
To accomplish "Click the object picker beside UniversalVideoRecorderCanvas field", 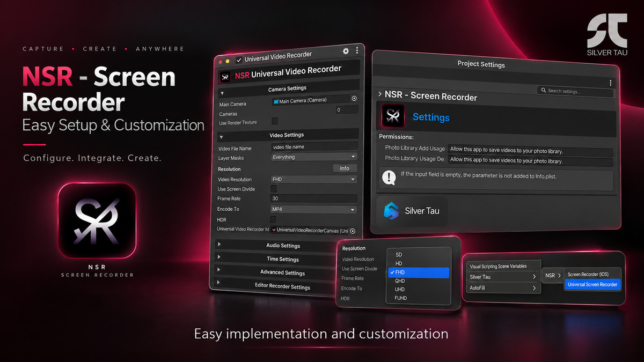I will 353,231.
